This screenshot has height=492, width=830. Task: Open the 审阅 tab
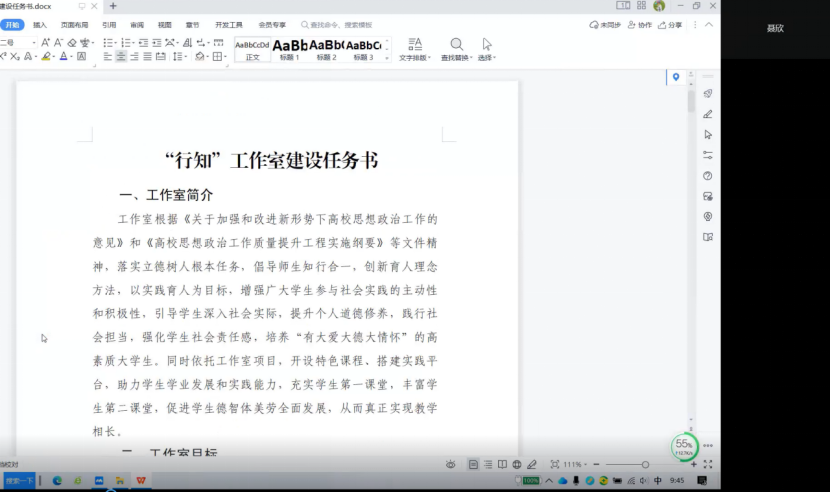[137, 25]
